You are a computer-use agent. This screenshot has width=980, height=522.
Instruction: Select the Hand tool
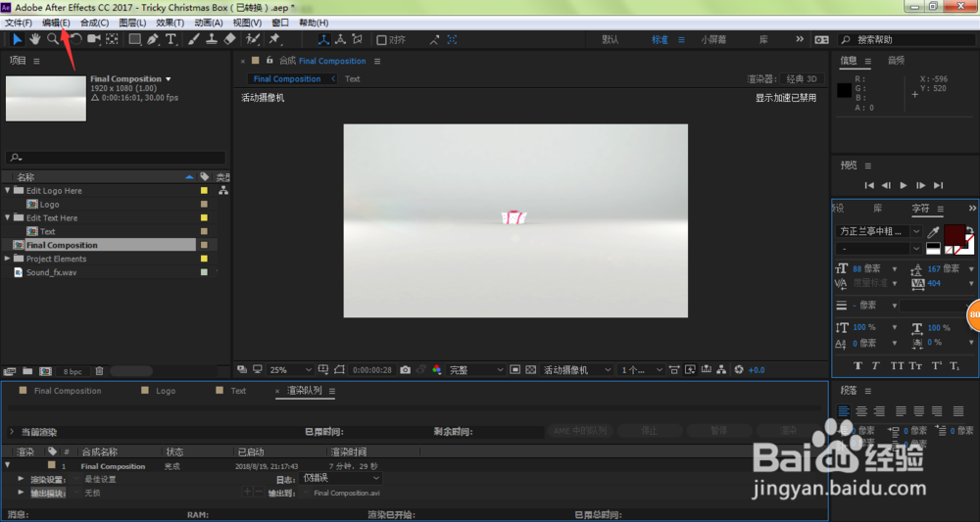pyautogui.click(x=35, y=39)
